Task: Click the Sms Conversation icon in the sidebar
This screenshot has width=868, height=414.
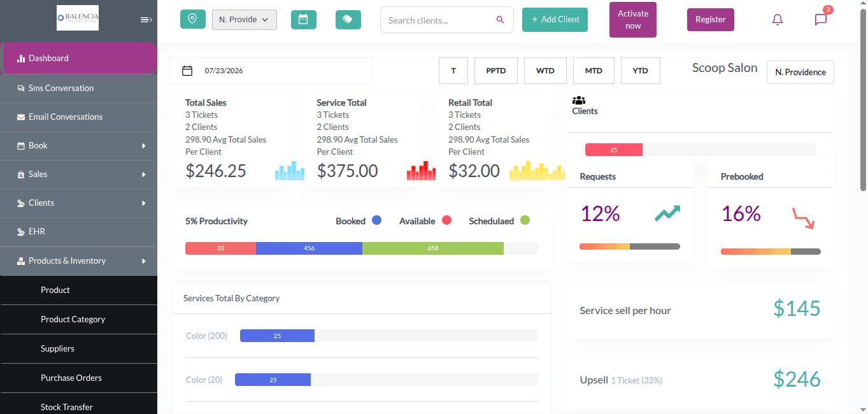Action: pyautogui.click(x=21, y=89)
